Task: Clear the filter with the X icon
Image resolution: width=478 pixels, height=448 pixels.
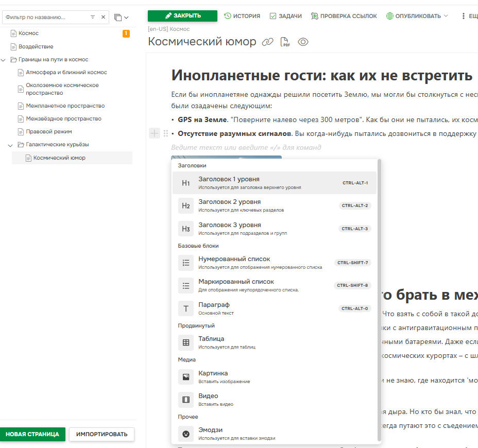Action: [104, 16]
